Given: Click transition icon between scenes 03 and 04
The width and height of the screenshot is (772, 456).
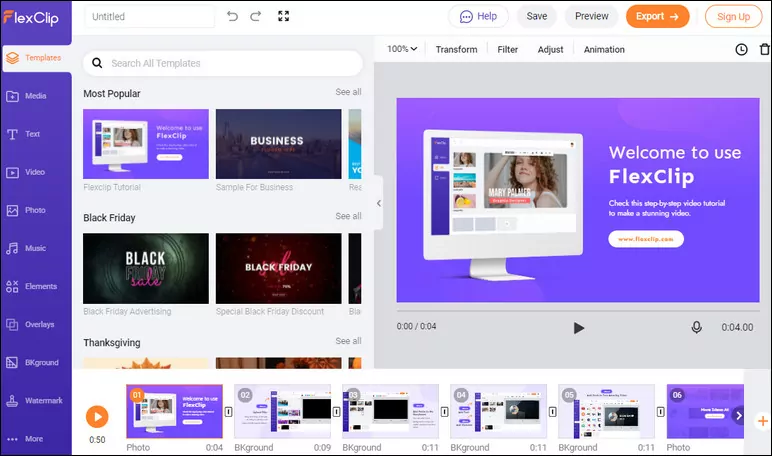Looking at the screenshot, I should pyautogui.click(x=445, y=412).
